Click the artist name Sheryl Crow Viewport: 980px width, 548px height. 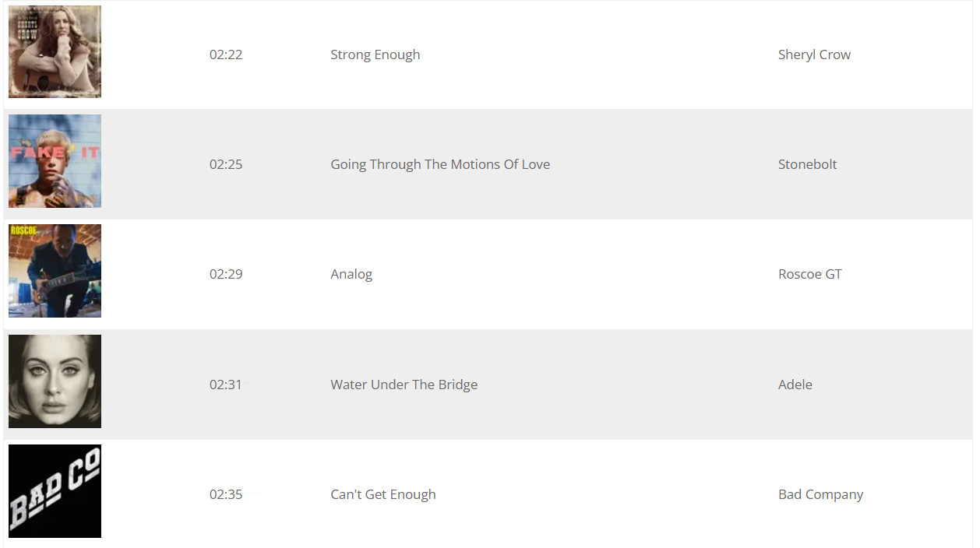pyautogui.click(x=814, y=54)
